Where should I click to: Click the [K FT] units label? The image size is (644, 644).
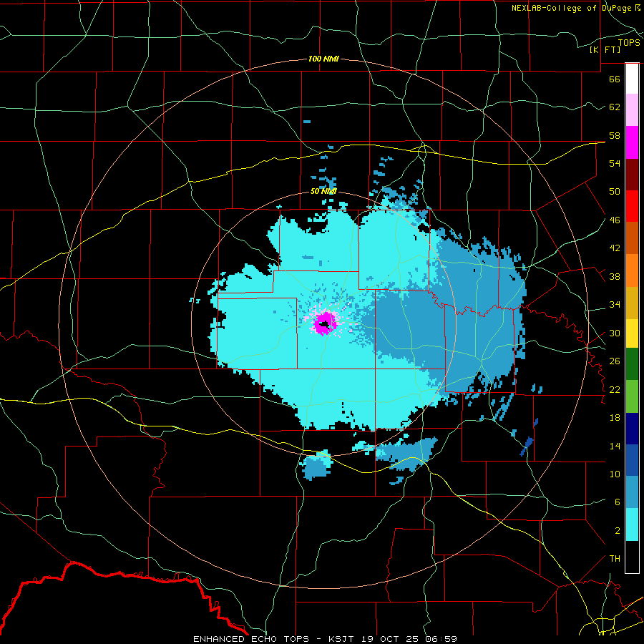[x=605, y=49]
